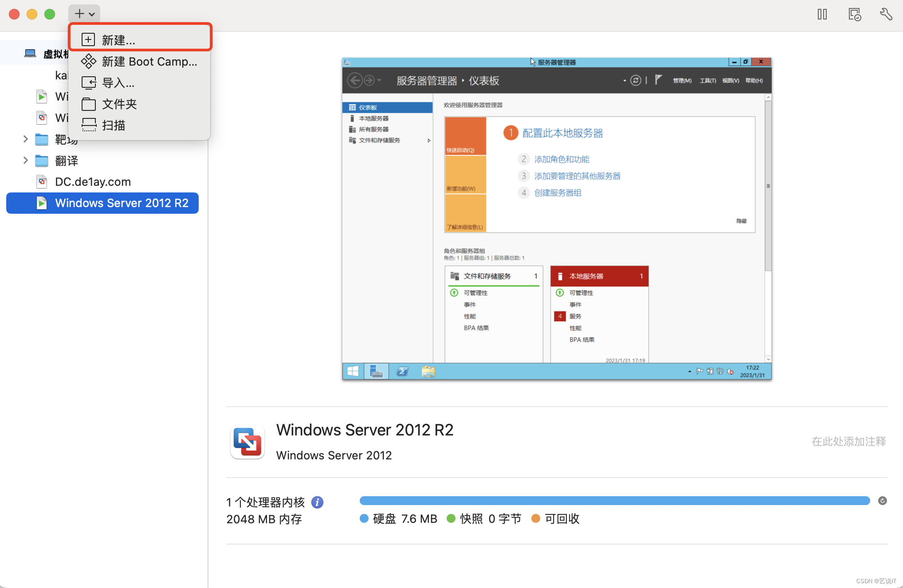Click the processor info icon
The height and width of the screenshot is (588, 903).
(317, 502)
